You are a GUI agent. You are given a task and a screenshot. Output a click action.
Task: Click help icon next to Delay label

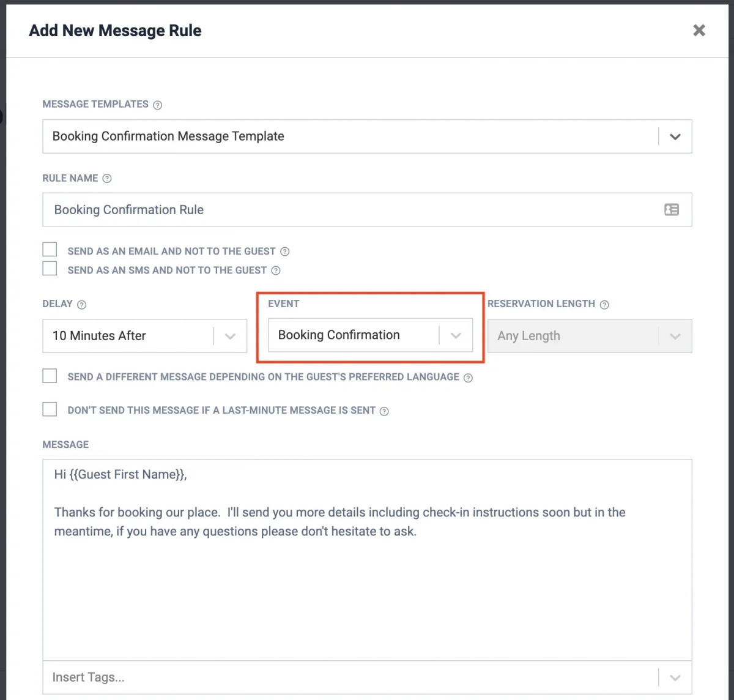point(81,304)
